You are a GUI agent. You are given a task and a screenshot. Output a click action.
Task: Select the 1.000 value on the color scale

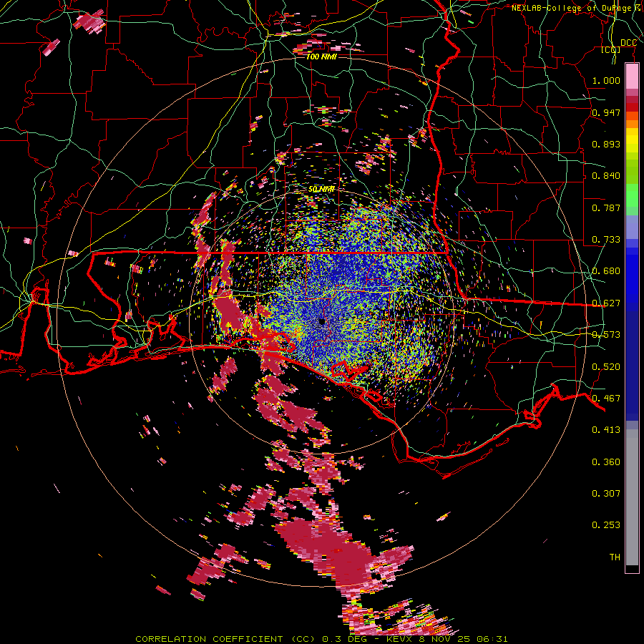pos(606,80)
